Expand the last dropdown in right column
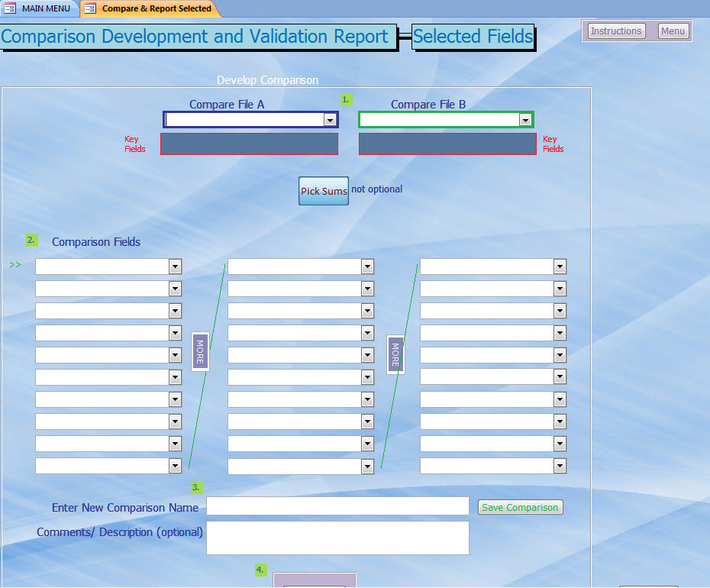 click(x=560, y=466)
